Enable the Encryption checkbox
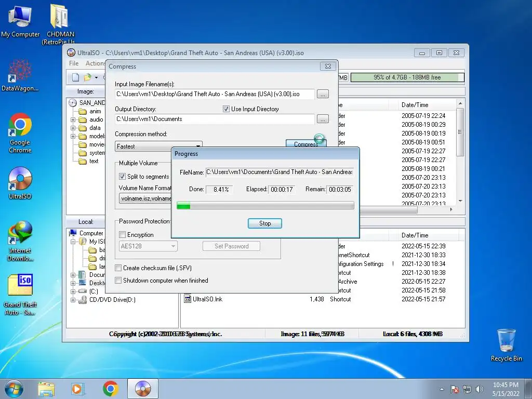 coord(122,235)
